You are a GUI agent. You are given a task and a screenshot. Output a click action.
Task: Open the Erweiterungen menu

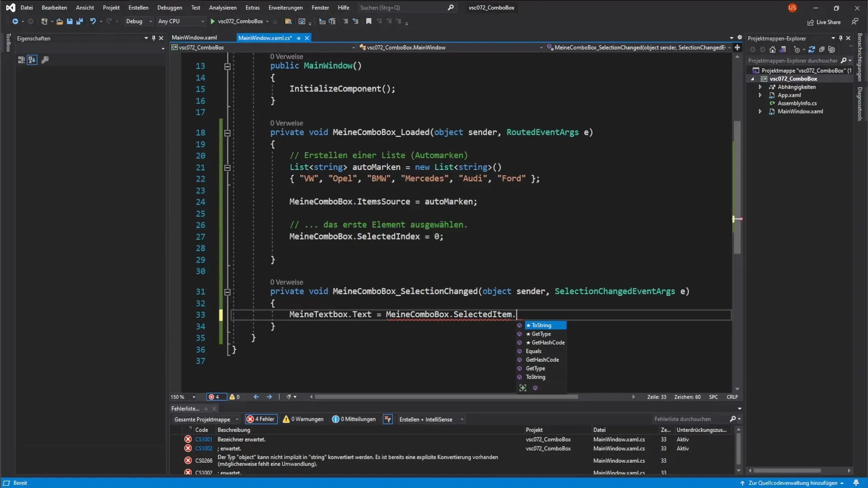[285, 8]
